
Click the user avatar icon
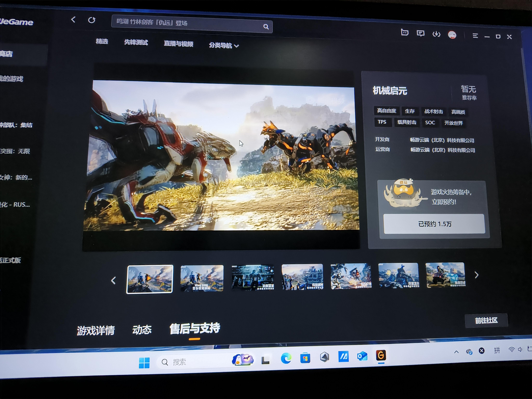[x=452, y=35]
